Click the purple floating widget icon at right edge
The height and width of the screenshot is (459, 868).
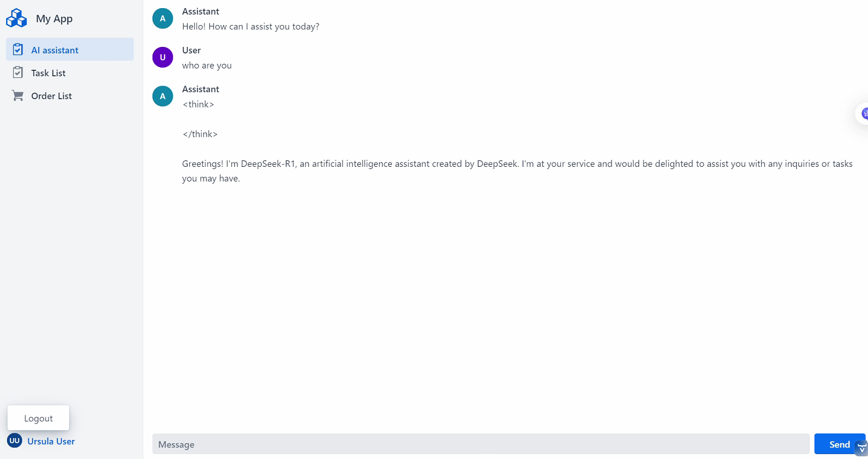click(864, 113)
